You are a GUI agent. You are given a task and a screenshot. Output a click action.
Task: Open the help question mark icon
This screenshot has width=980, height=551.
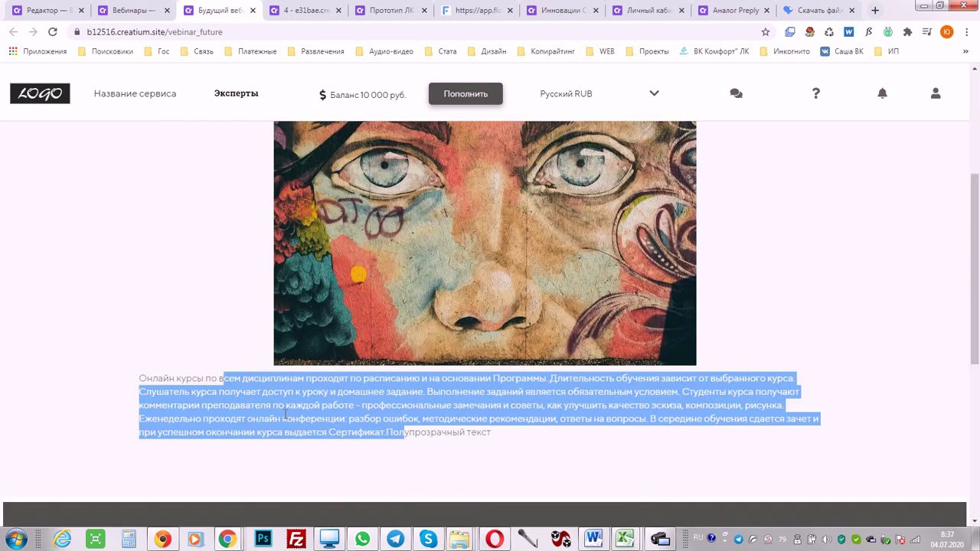(x=815, y=93)
